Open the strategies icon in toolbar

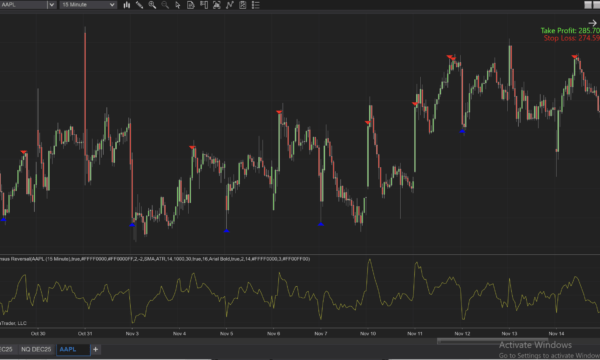point(243,5)
